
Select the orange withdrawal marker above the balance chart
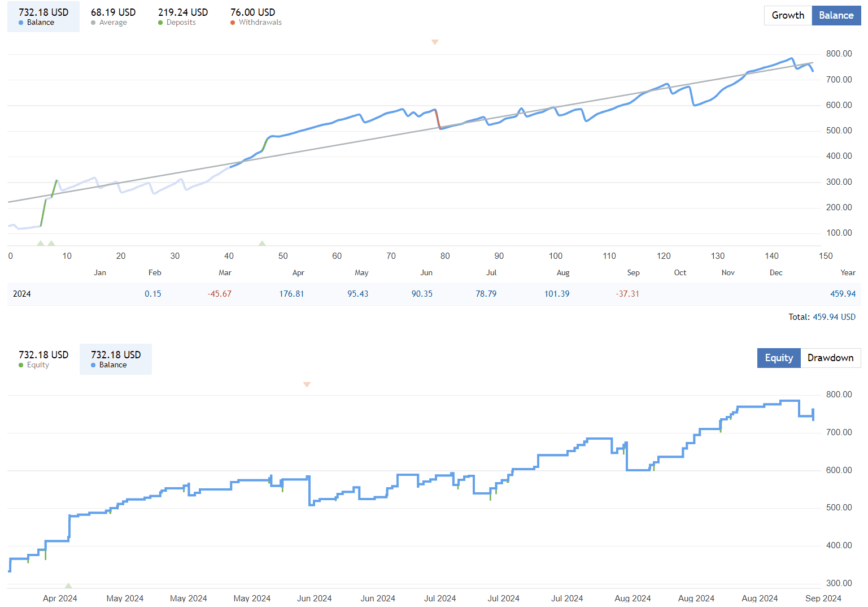coord(435,42)
